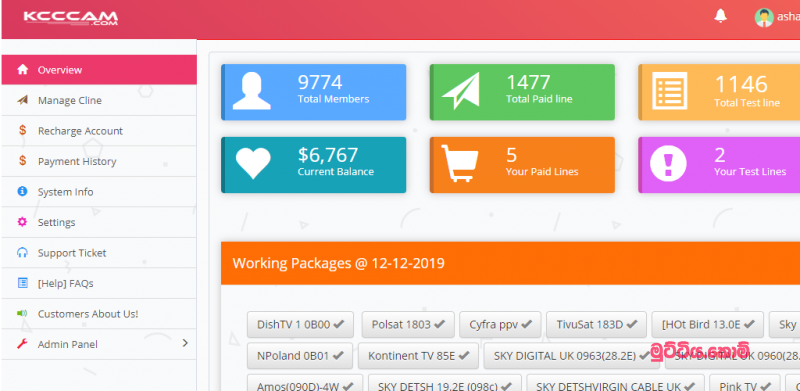
Task: Open Payment History page
Action: (99, 161)
